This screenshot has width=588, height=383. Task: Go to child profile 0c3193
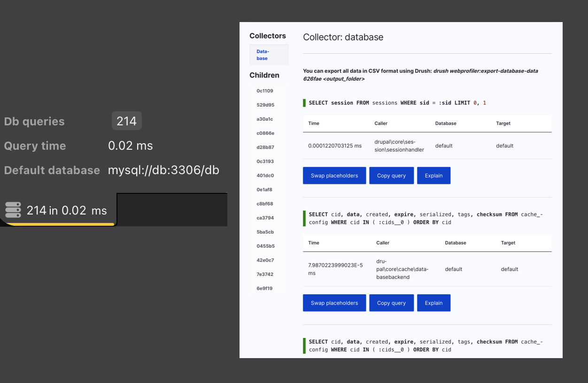[265, 161]
